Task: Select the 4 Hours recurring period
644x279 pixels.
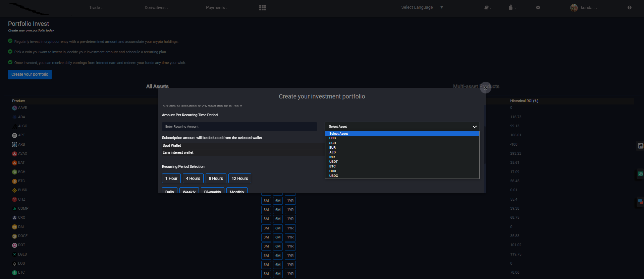Action: pos(193,179)
